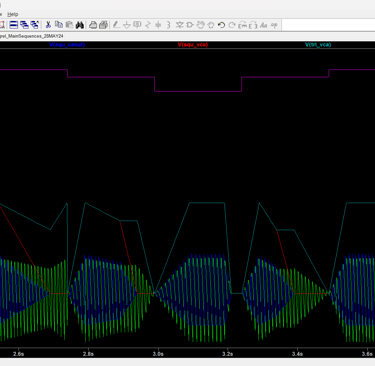This screenshot has height=366, width=375.
Task: Click the 3.4s time axis label
Action: coord(297,354)
